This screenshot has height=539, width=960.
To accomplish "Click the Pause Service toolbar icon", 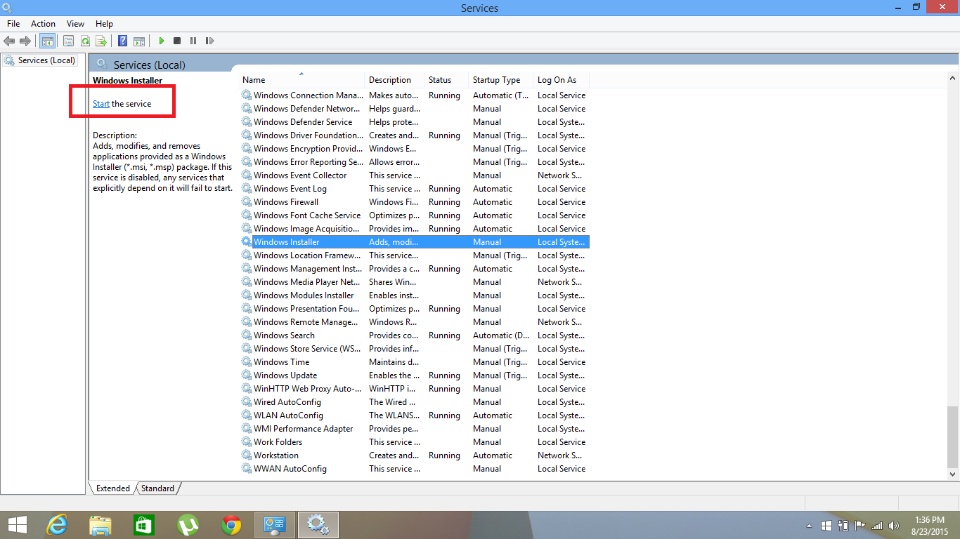I will tap(193, 40).
